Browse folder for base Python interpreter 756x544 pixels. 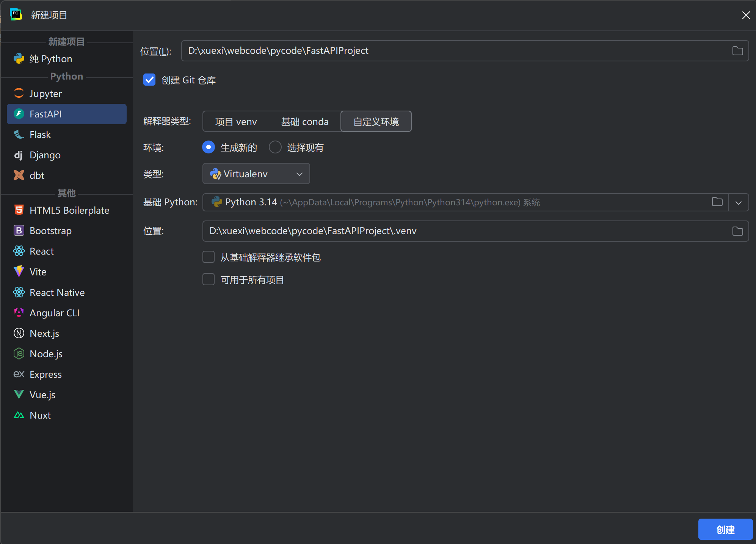[717, 202]
